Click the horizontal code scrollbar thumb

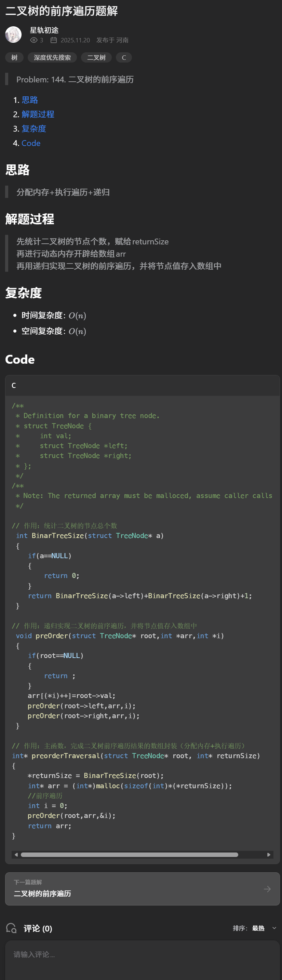pos(130,855)
